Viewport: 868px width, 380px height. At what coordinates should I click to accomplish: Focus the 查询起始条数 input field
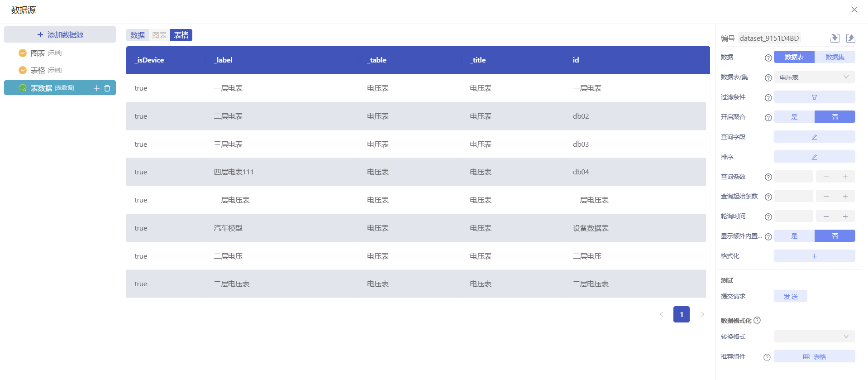tap(793, 197)
